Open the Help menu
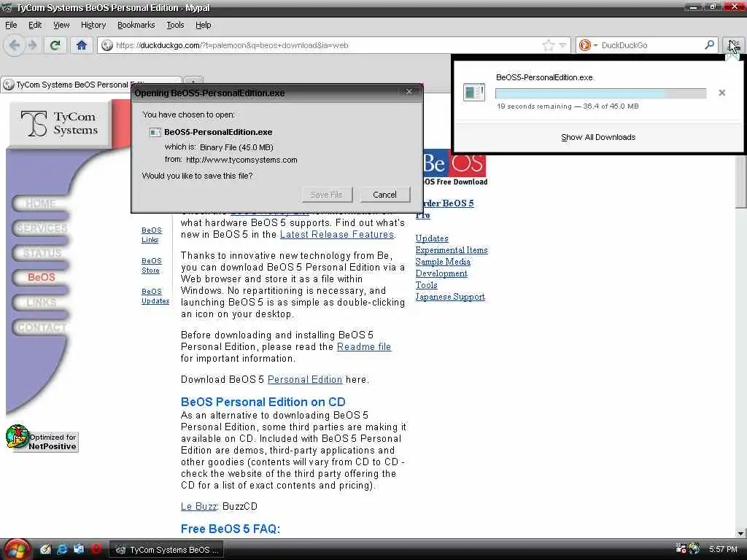This screenshot has width=747, height=560. (203, 25)
